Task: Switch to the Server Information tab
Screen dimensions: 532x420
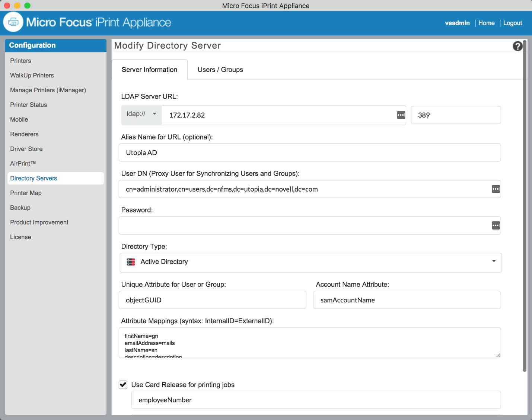Action: 149,70
